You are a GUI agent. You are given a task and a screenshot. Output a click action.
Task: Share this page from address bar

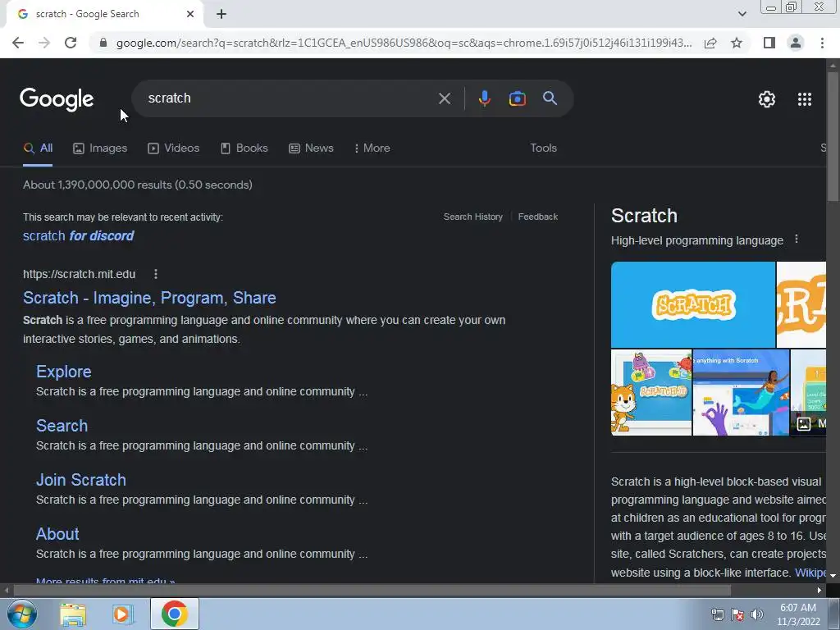click(710, 43)
